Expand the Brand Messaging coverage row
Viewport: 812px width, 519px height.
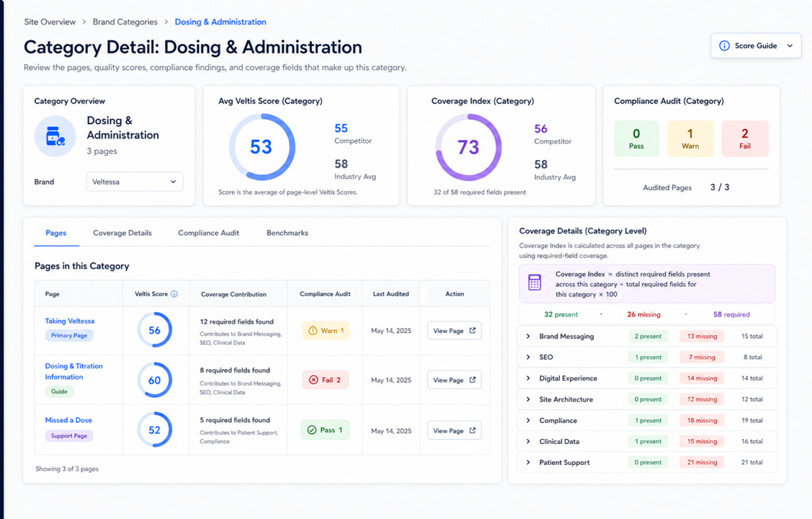pos(528,336)
